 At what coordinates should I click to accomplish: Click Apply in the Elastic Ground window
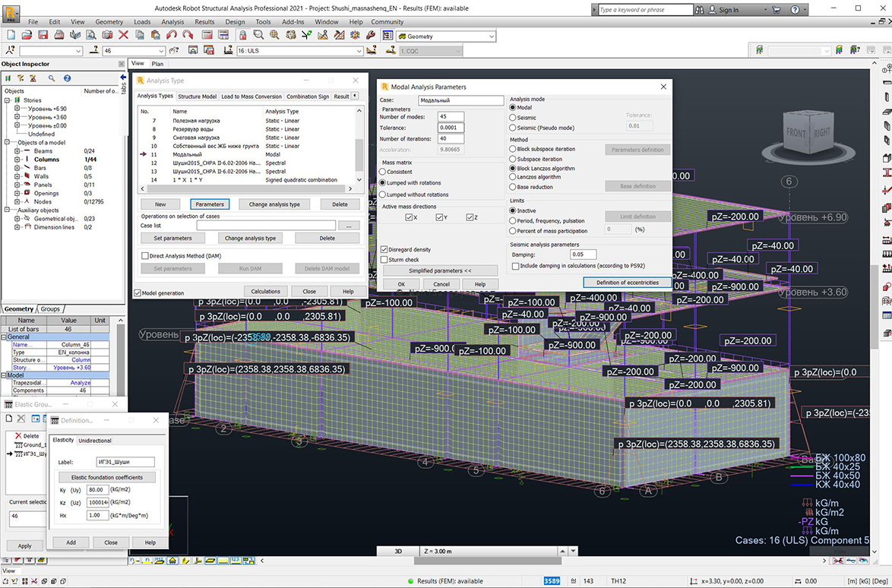pos(24,546)
